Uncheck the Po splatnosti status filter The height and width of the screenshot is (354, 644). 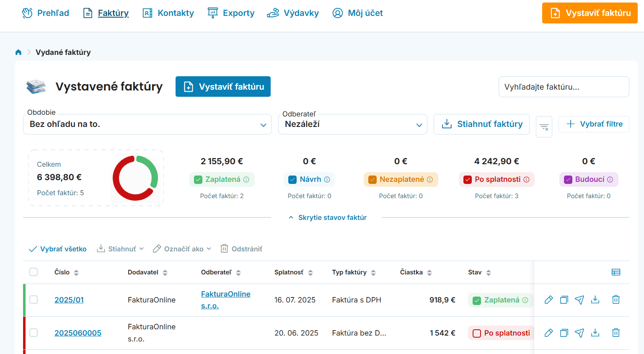[468, 180]
